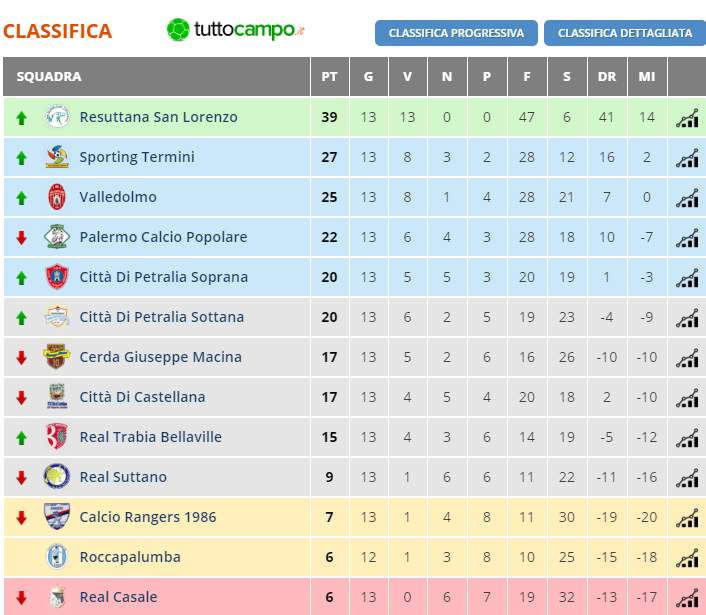
Task: Open the Classifica Progressiva view
Action: click(x=456, y=33)
